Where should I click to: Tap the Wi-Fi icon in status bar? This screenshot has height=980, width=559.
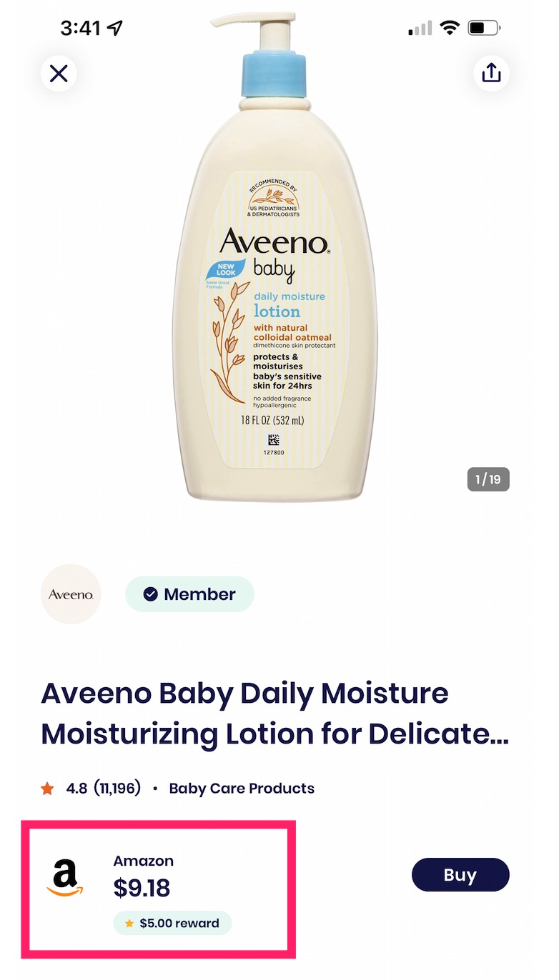click(x=450, y=28)
